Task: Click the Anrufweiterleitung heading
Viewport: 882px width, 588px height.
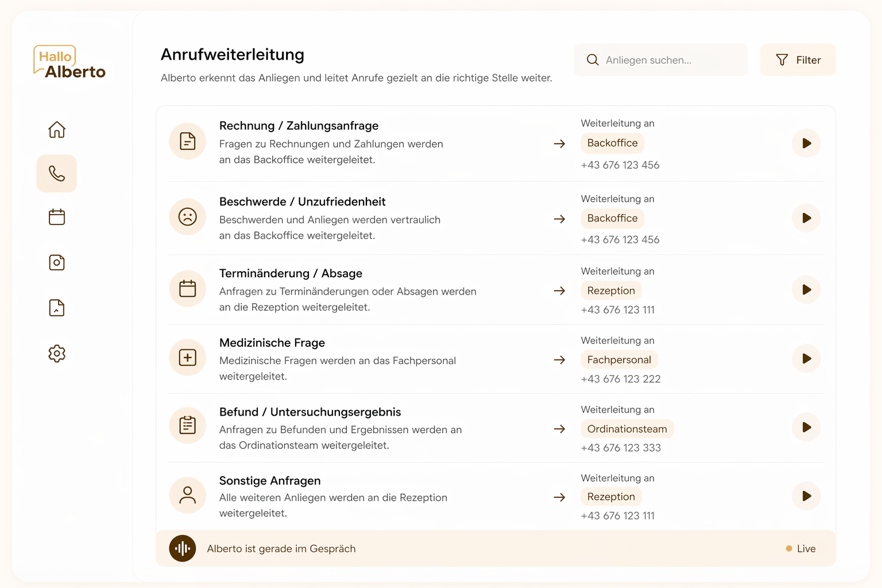Action: (x=233, y=55)
